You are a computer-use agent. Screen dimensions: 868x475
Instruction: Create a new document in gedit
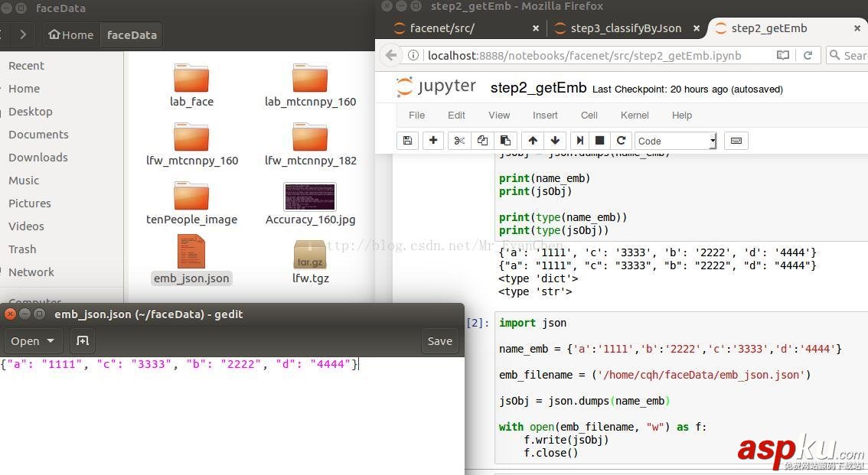point(82,341)
